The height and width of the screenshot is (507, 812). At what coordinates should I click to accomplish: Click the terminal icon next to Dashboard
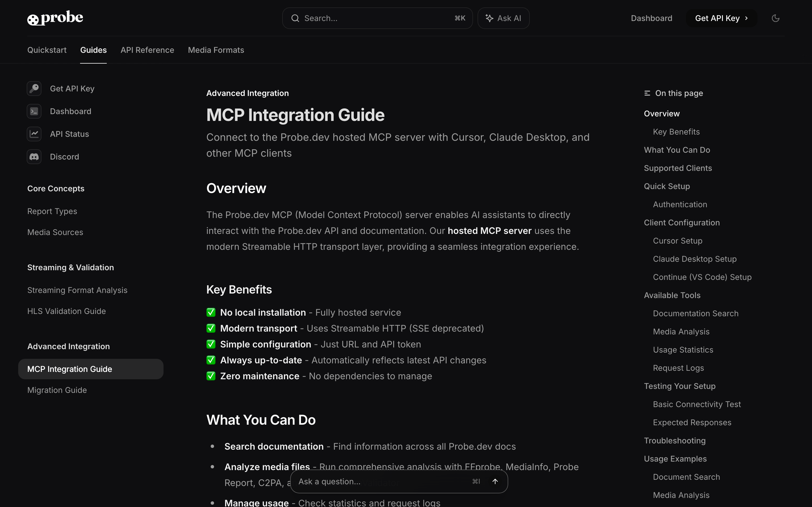(x=34, y=111)
